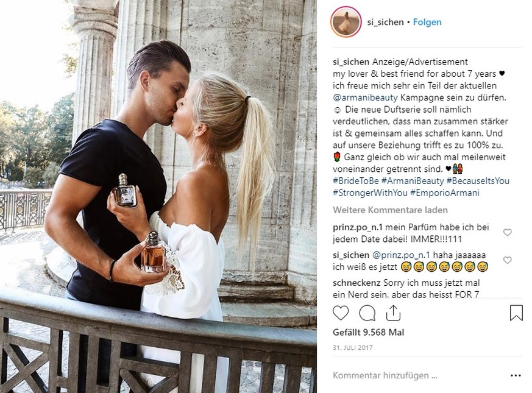The image size is (532, 393).
Task: Like the prinz.po_n.1 comment
Action: click(507, 233)
